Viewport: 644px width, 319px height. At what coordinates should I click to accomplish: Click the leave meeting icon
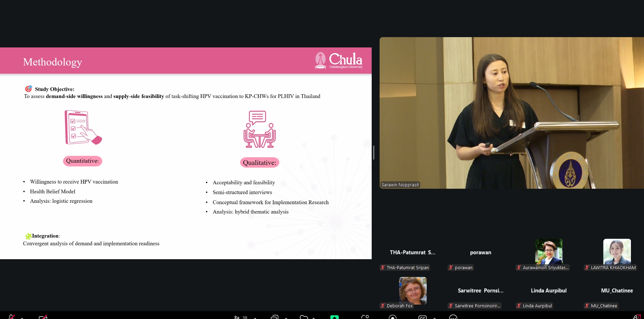tap(636, 317)
